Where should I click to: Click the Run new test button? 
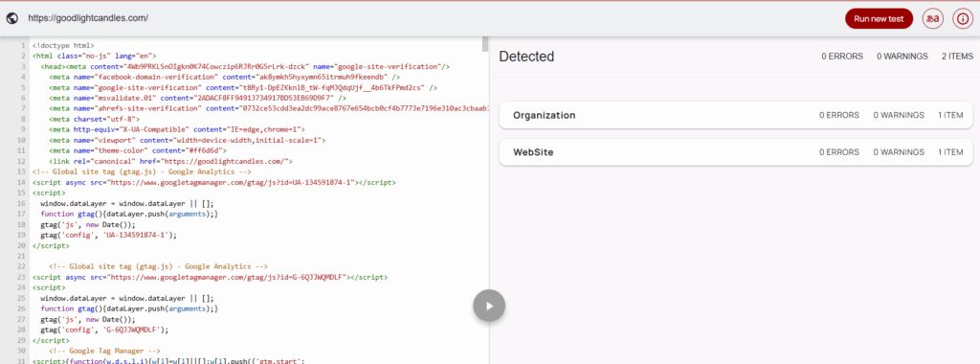879,19
